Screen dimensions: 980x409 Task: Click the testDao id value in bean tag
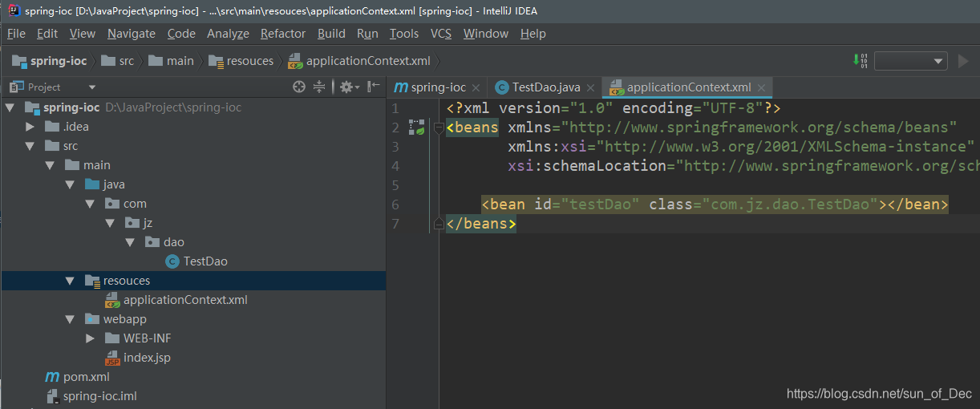[600, 204]
